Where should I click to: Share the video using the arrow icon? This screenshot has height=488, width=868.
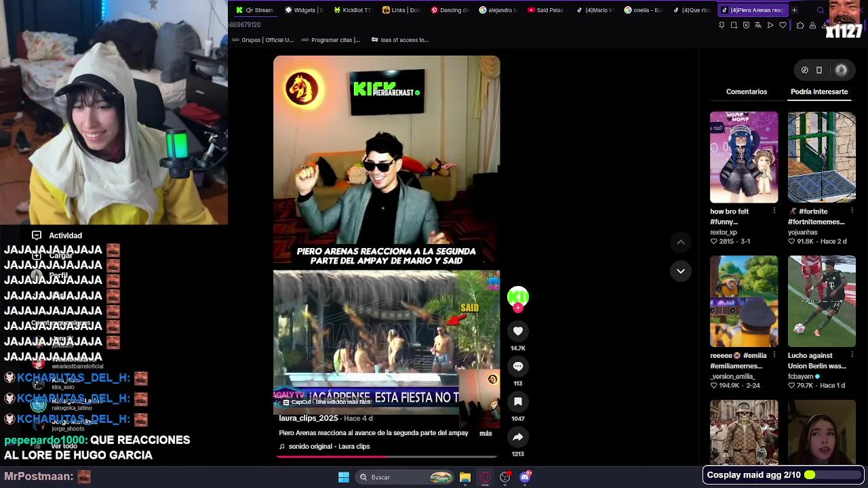tap(518, 436)
